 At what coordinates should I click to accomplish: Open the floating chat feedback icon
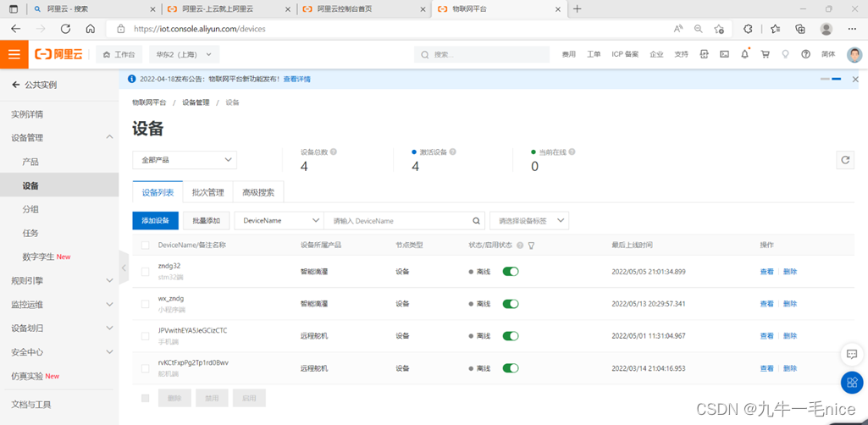(x=852, y=354)
